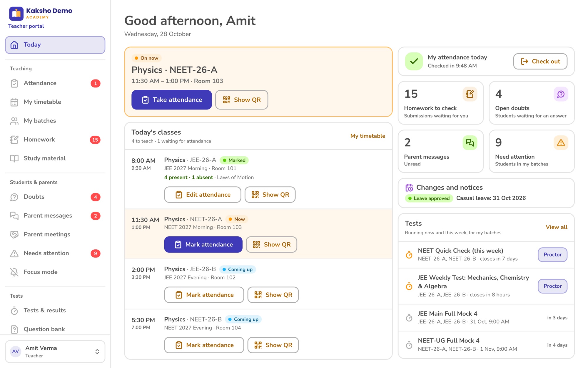
Task: Open Parent messages in the sidebar
Action: point(55,216)
